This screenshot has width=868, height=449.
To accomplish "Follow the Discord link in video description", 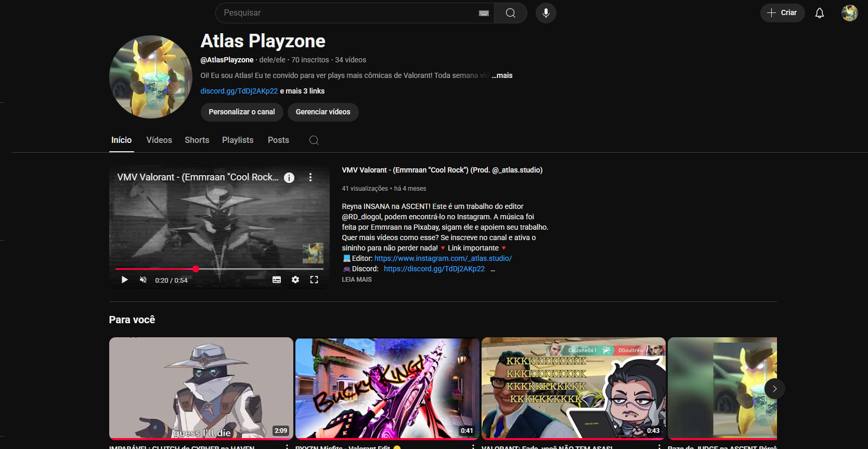I will tap(434, 269).
